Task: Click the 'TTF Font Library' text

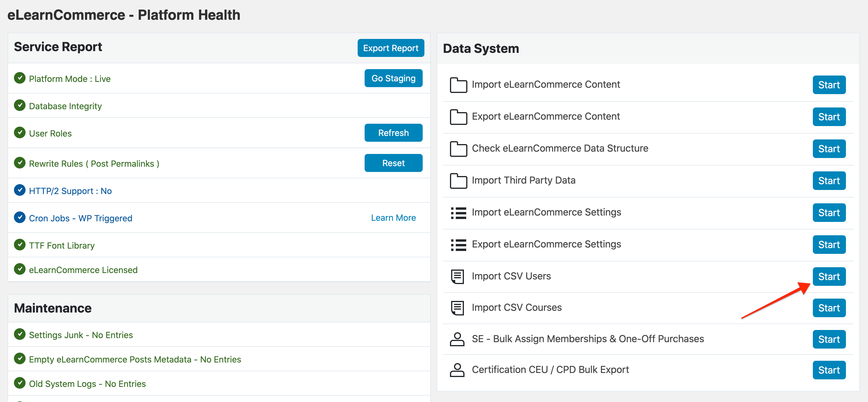Action: pyautogui.click(x=62, y=246)
